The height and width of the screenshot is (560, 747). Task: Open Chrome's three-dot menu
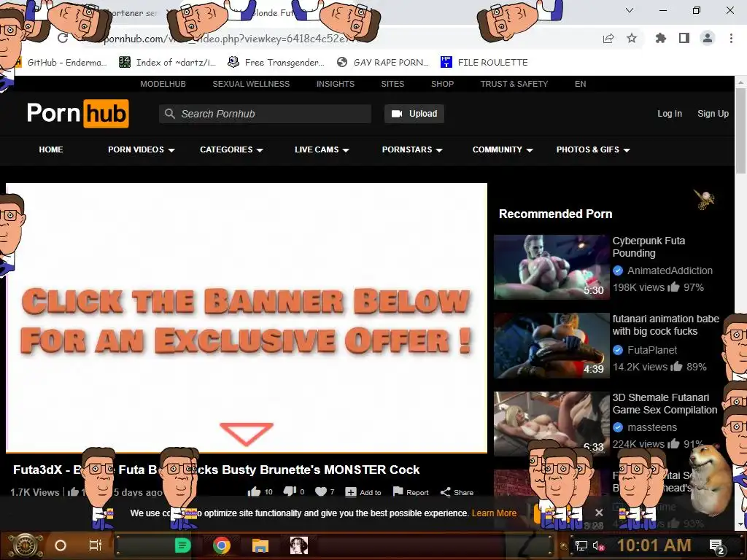[x=731, y=38]
